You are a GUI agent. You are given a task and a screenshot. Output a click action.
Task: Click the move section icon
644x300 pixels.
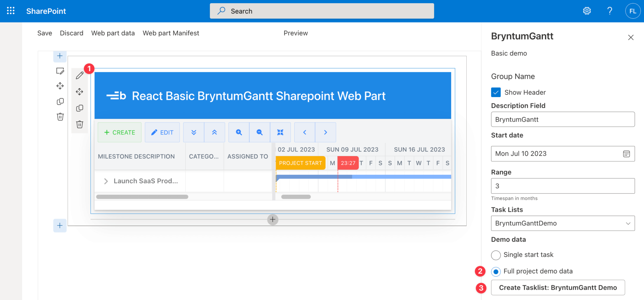60,86
